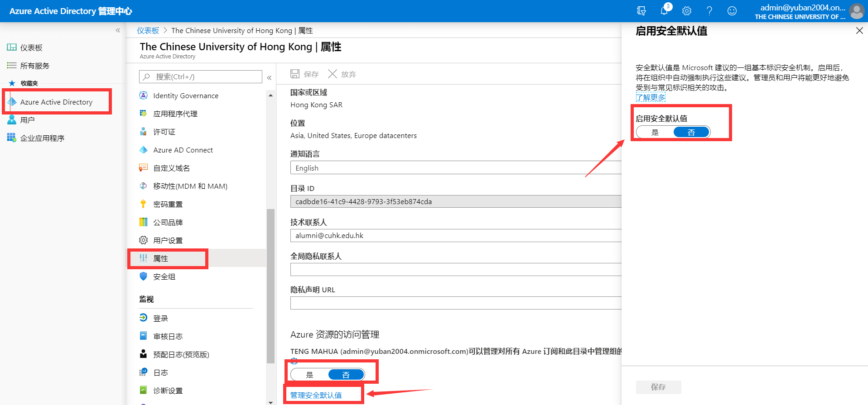Click the 管理安全默认值 link
The height and width of the screenshot is (405, 868).
(316, 395)
